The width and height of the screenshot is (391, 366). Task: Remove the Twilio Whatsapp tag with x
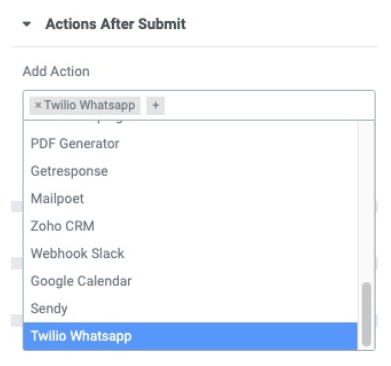(38, 105)
